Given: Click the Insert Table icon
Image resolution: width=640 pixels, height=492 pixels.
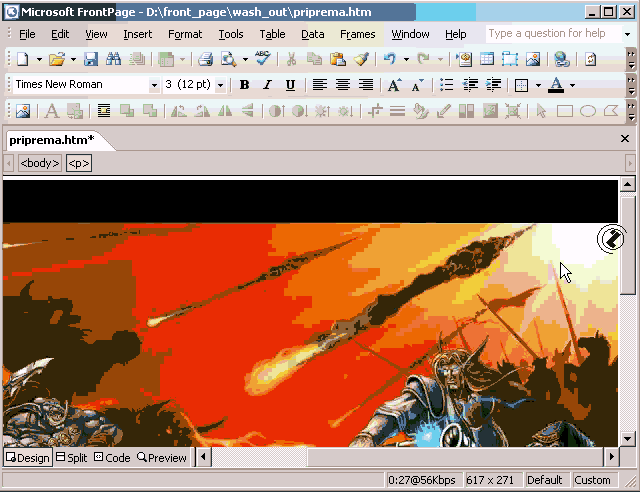Looking at the screenshot, I should 487,60.
